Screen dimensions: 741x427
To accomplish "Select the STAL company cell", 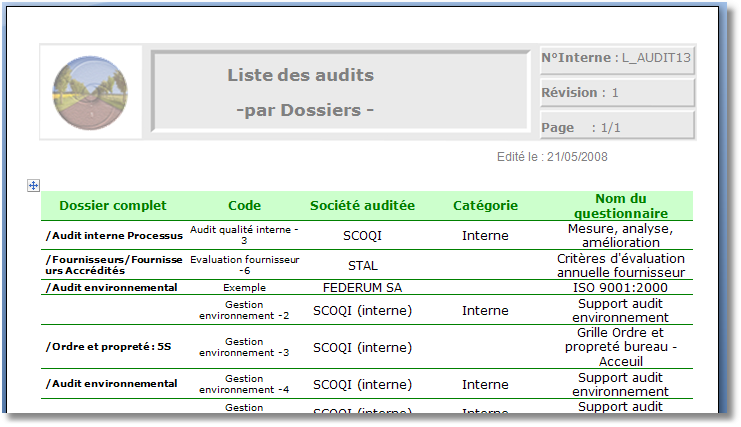I will (x=362, y=266).
